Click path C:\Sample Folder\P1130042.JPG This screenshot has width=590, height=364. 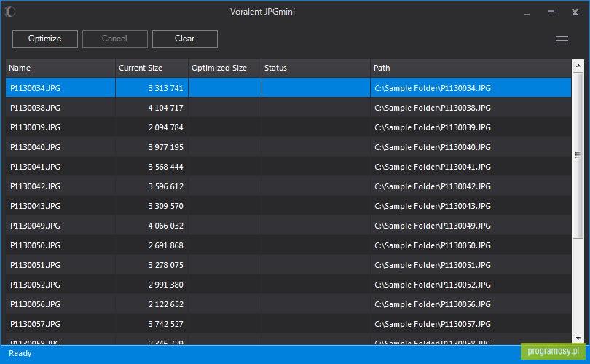tap(433, 186)
